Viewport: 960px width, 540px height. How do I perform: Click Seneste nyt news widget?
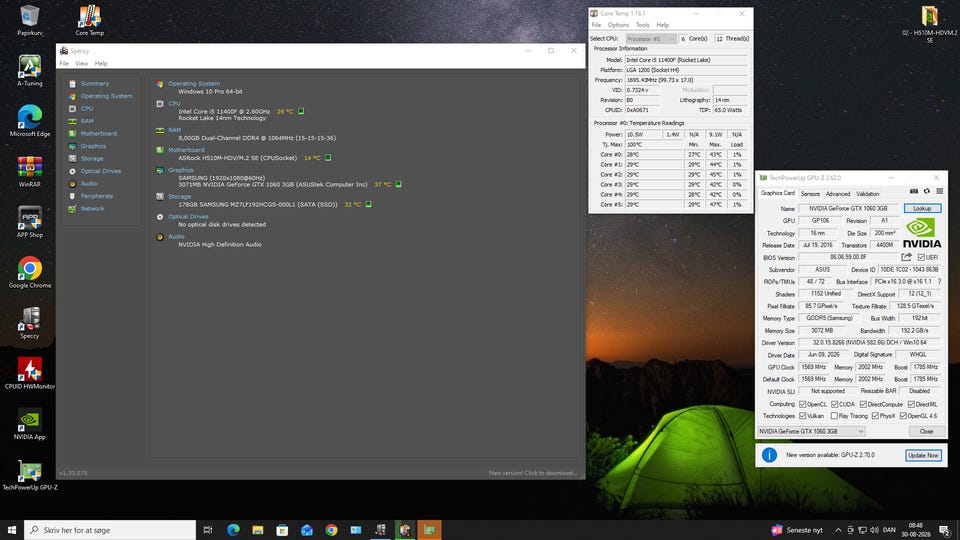point(797,530)
